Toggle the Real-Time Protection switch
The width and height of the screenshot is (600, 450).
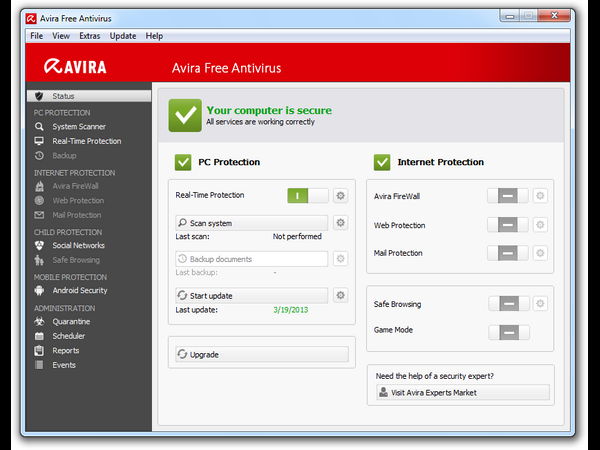click(308, 196)
